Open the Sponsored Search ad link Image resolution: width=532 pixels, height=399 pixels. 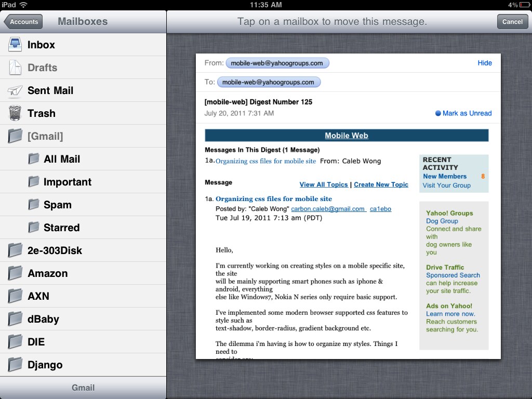click(x=453, y=275)
